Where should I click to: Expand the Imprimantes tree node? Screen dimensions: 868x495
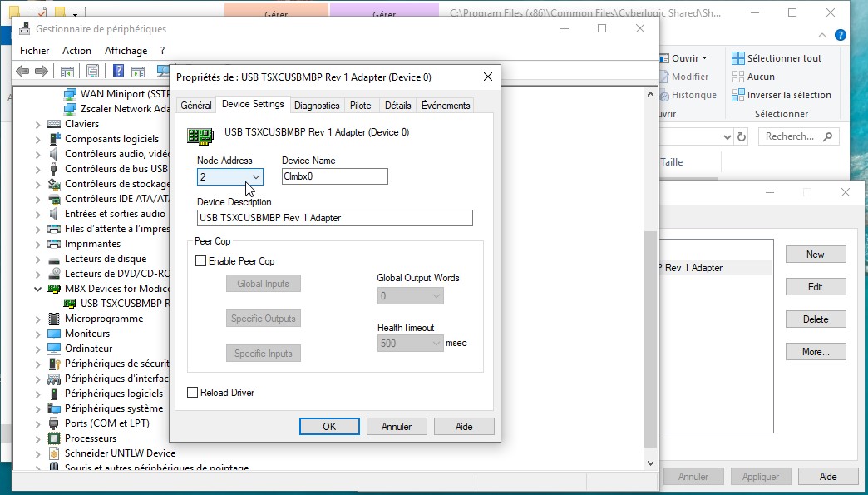37,244
